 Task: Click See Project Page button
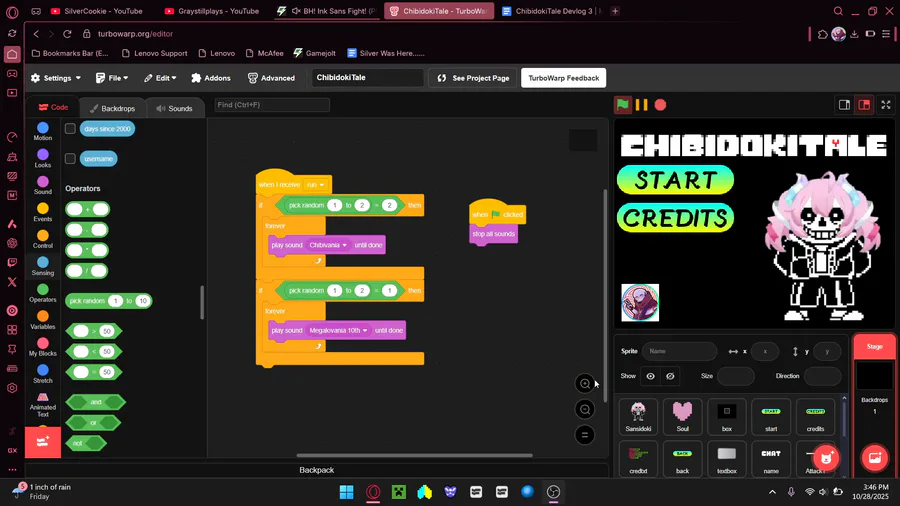(474, 78)
